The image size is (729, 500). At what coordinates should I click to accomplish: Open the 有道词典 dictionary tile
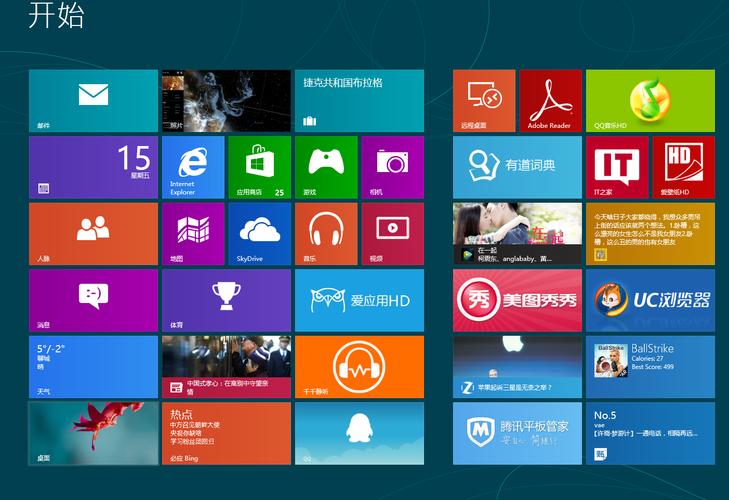[x=517, y=167]
